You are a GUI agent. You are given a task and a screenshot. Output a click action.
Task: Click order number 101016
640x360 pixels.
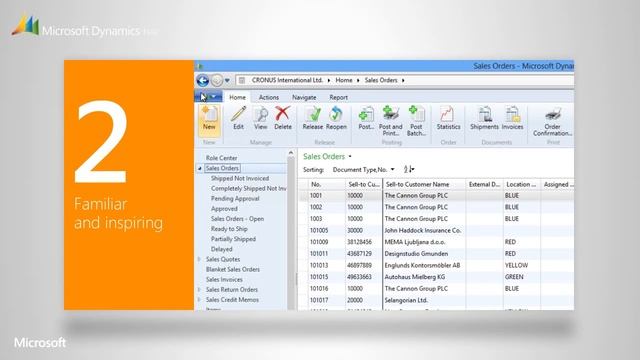[319, 289]
